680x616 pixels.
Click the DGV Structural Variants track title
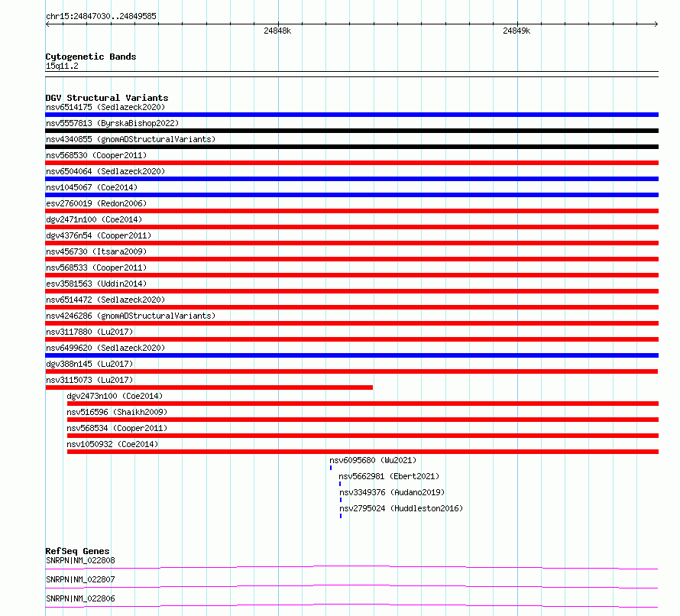click(107, 98)
